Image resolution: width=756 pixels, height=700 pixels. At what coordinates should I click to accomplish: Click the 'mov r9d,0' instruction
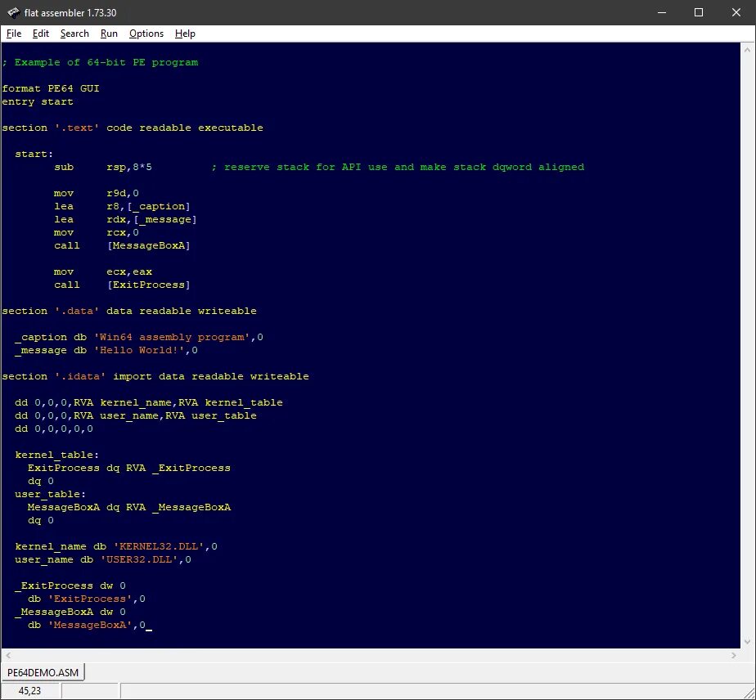[97, 193]
